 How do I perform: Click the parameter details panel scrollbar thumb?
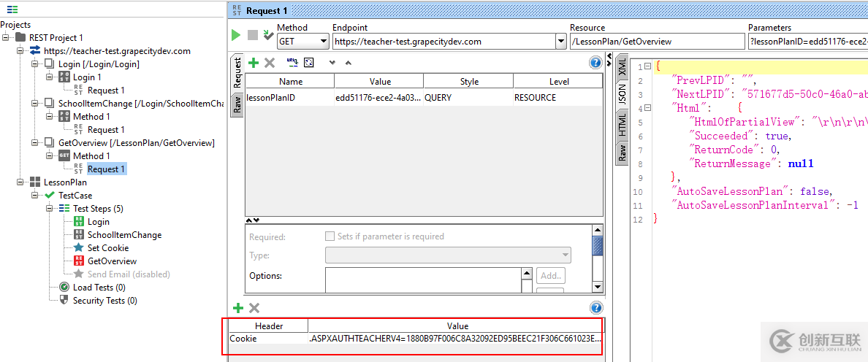[x=598, y=246]
